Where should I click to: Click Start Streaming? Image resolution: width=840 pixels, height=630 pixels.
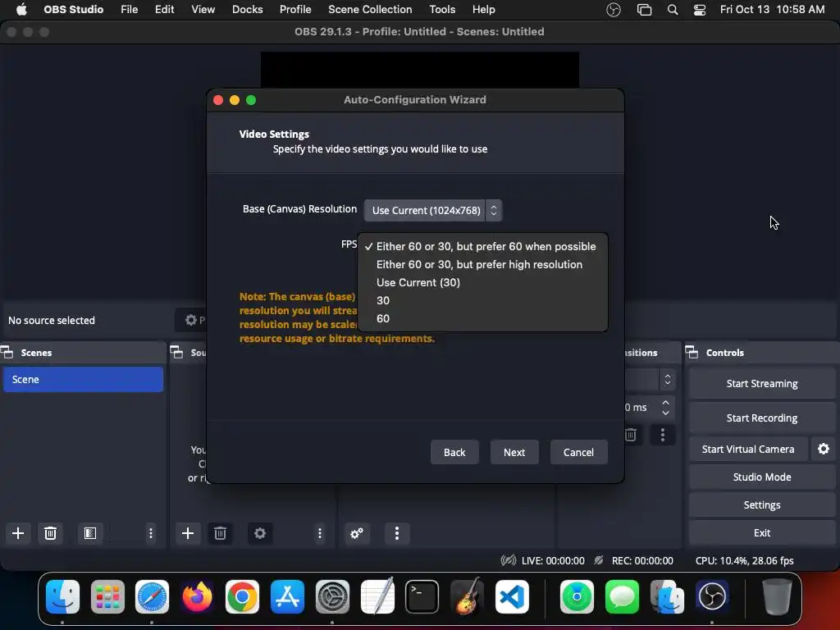762,384
